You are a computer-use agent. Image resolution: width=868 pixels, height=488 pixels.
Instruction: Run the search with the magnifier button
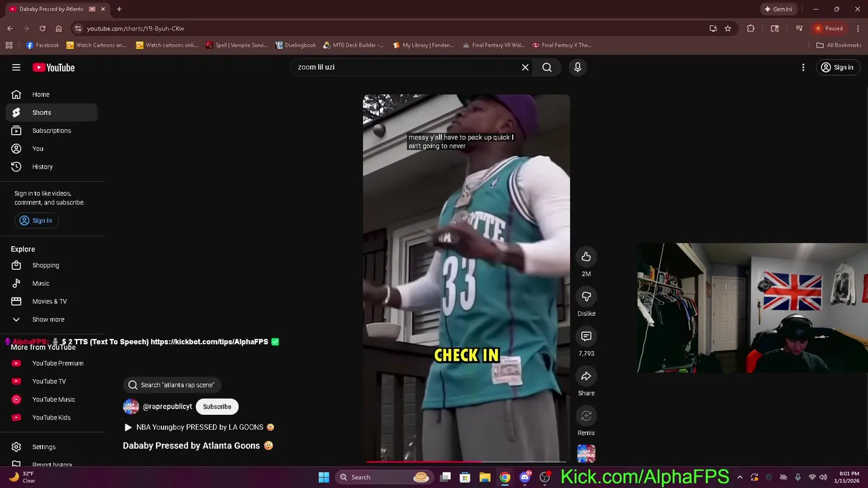[x=547, y=67]
